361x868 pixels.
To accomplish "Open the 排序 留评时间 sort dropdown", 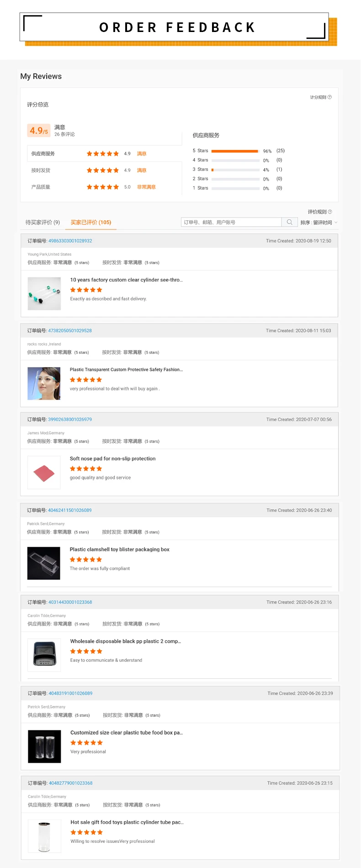I will tap(319, 223).
